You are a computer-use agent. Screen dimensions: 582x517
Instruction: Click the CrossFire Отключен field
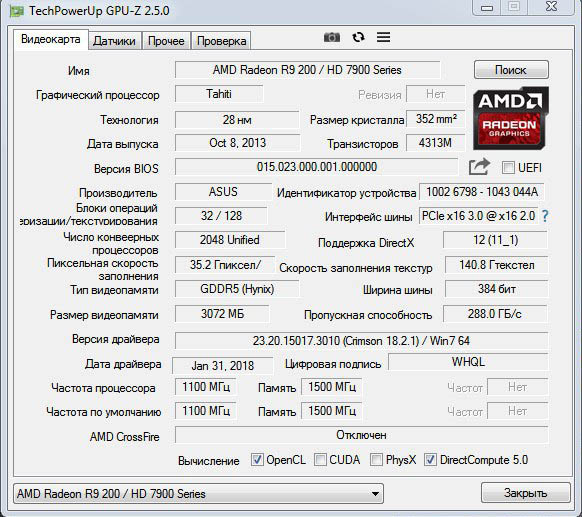(361, 435)
